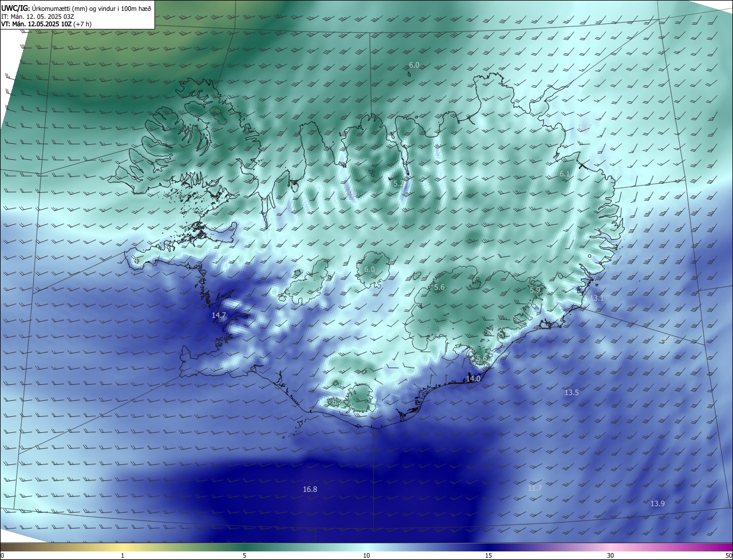Click the faint 11.0 value east of the 13.1 label

pos(667,340)
